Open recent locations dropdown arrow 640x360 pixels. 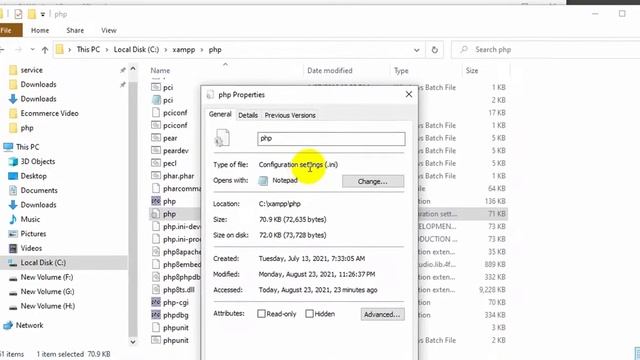tap(32, 49)
